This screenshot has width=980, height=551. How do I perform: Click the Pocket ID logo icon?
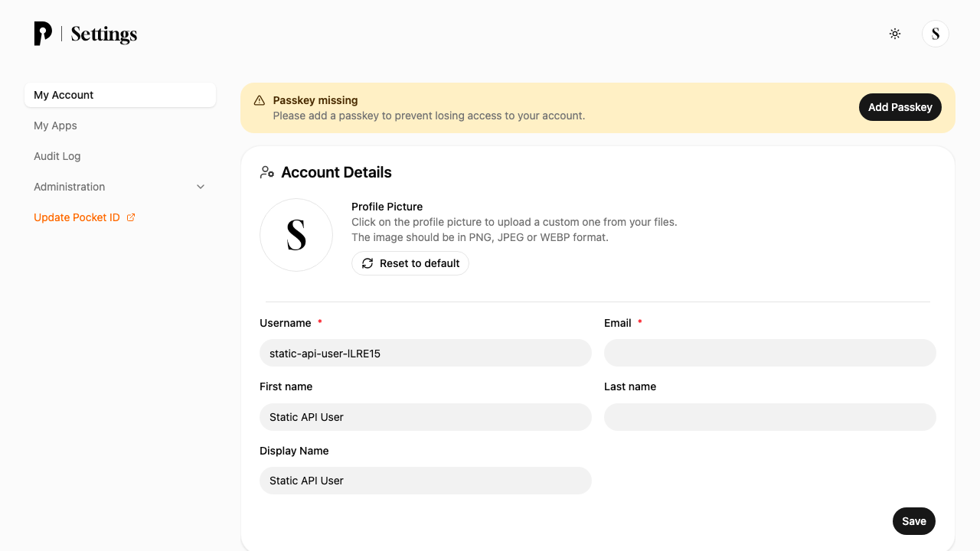[x=43, y=34]
